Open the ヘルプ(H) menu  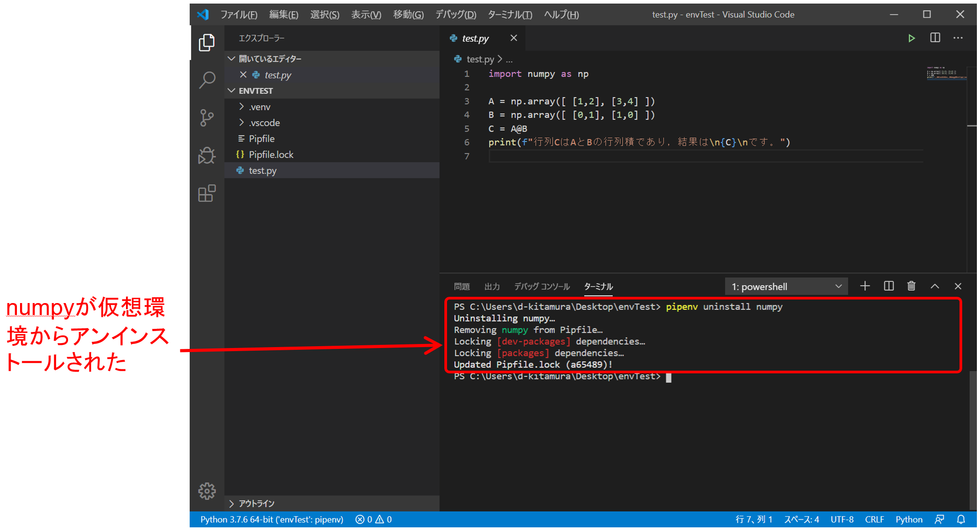point(561,15)
